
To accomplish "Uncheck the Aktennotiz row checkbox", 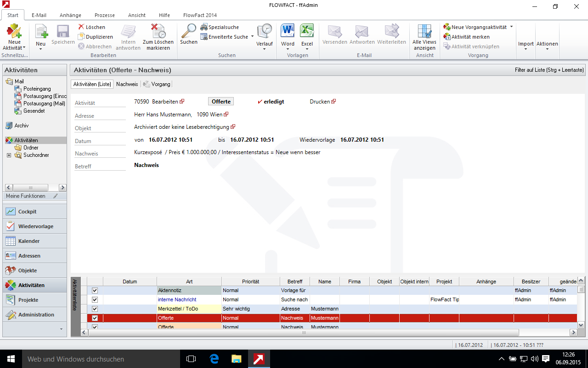I will coord(95,290).
